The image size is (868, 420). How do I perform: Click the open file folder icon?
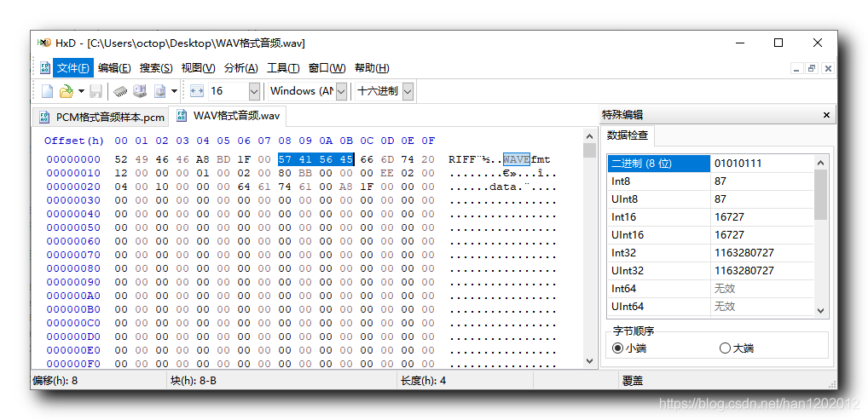tap(66, 91)
